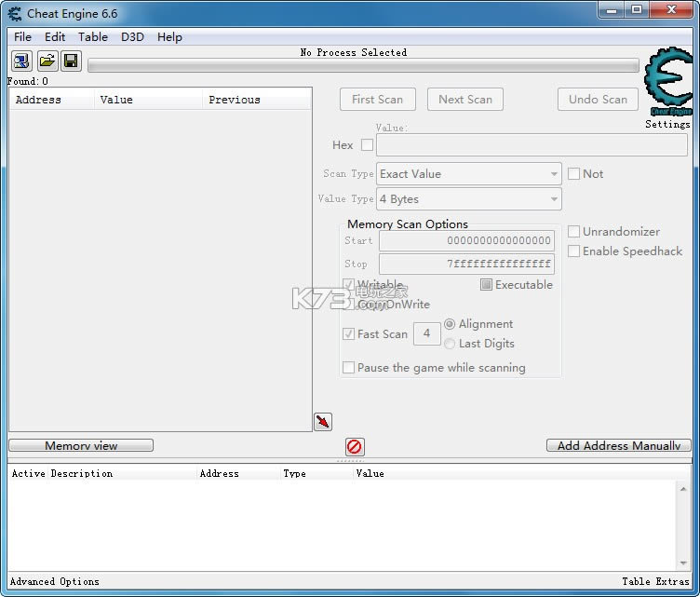Screen dimensions: 700x597
Task: Click the red clear address list icon
Action: (x=355, y=446)
